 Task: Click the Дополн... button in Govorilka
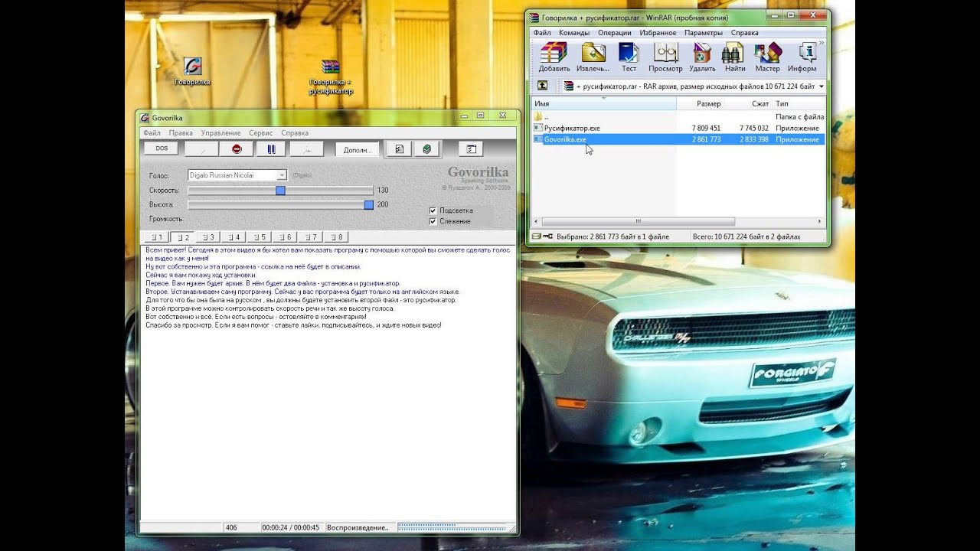click(357, 150)
